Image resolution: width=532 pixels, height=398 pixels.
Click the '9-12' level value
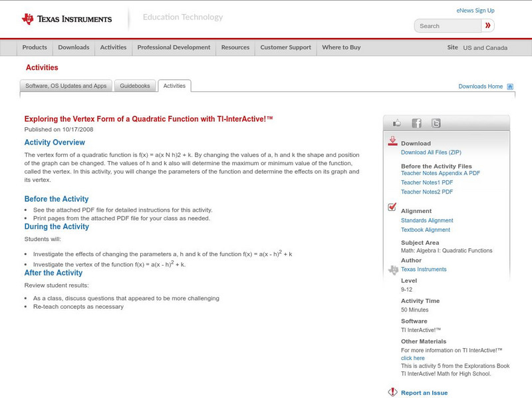(406, 290)
